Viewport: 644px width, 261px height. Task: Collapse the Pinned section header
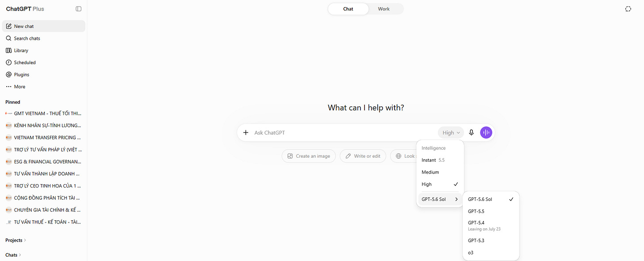point(13,102)
